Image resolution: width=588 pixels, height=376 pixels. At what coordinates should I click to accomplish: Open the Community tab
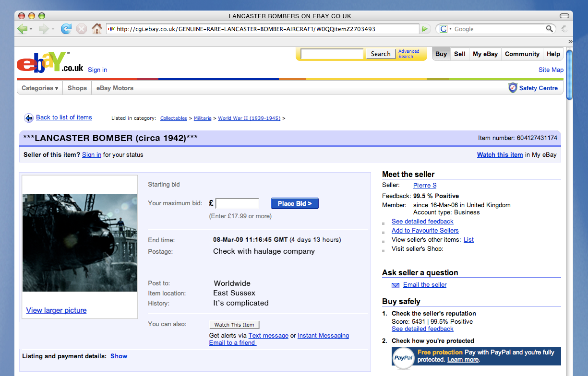coord(522,54)
